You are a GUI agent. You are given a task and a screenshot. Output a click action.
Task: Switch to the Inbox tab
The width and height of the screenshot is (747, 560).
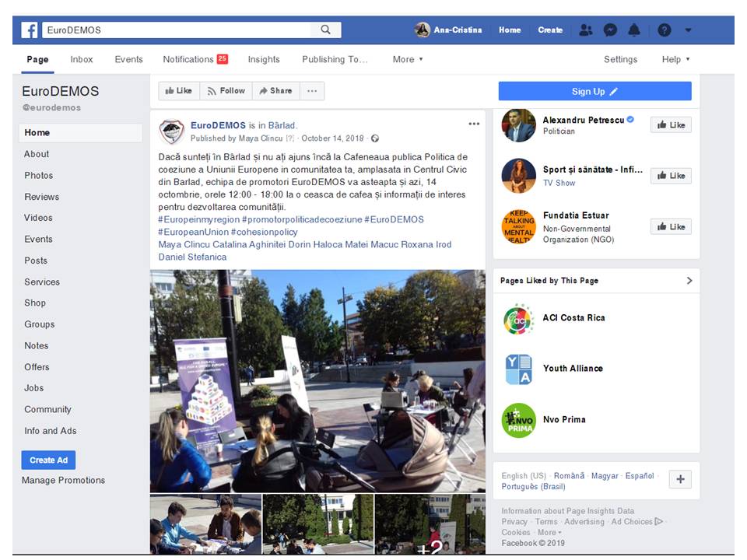coord(82,60)
